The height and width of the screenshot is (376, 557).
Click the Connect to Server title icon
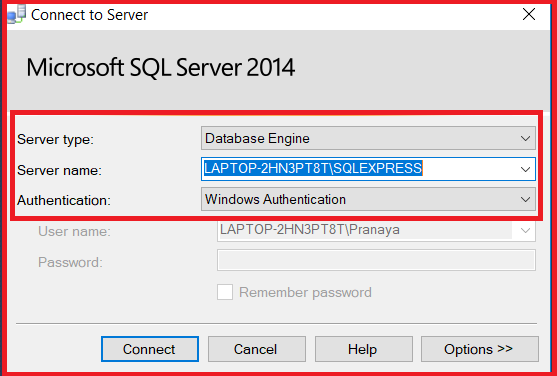pyautogui.click(x=17, y=15)
